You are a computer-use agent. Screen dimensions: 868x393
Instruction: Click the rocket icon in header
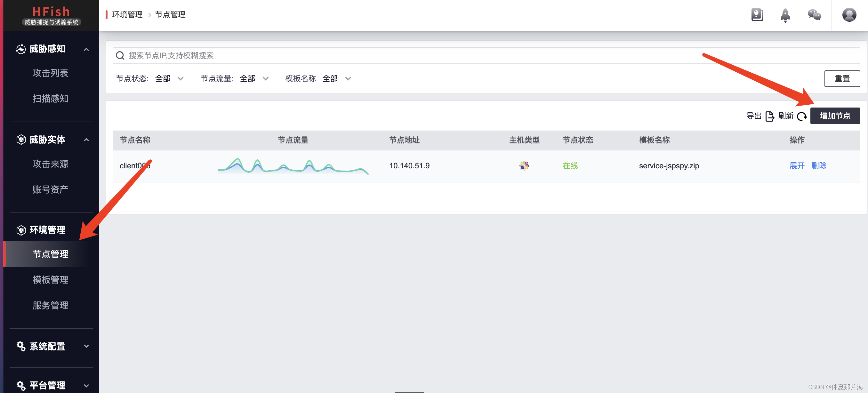785,15
